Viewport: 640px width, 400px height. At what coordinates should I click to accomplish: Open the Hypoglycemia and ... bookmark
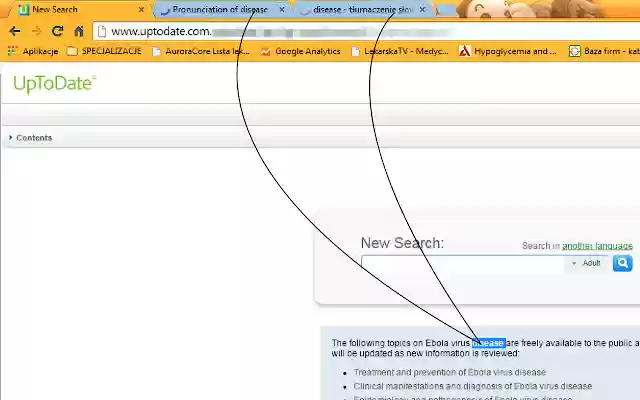508,51
